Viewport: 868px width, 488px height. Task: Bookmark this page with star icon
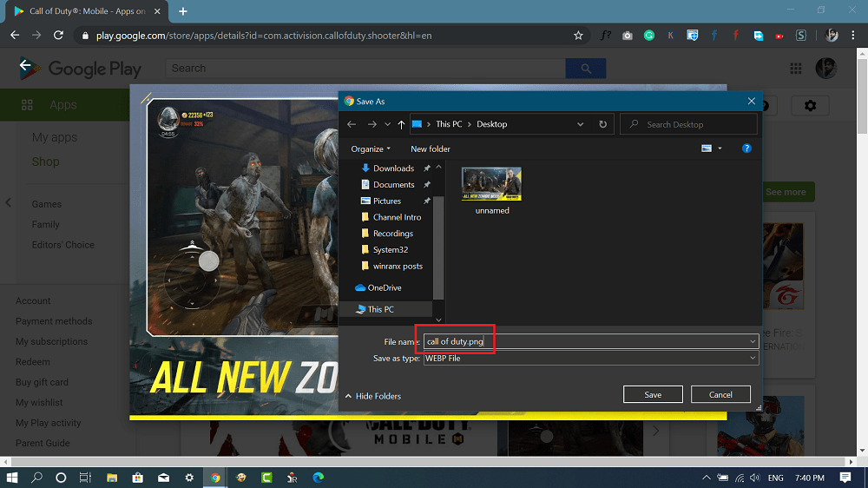tap(578, 36)
